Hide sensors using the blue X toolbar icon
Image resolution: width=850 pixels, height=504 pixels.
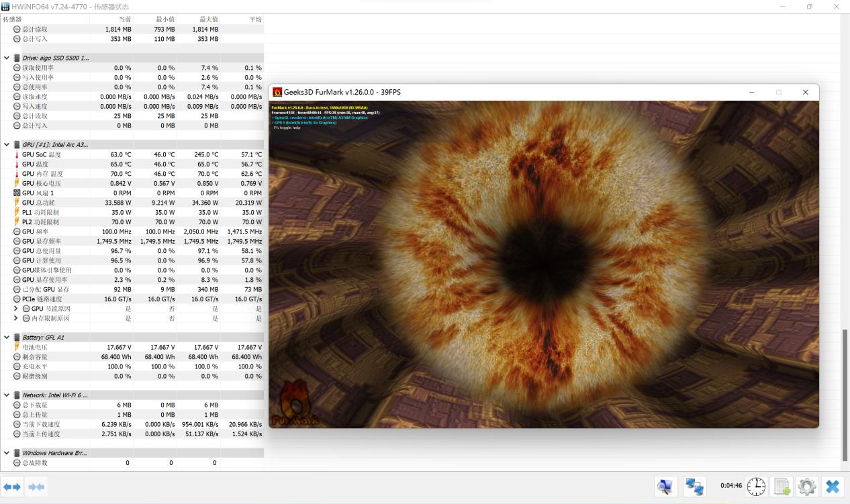[833, 487]
